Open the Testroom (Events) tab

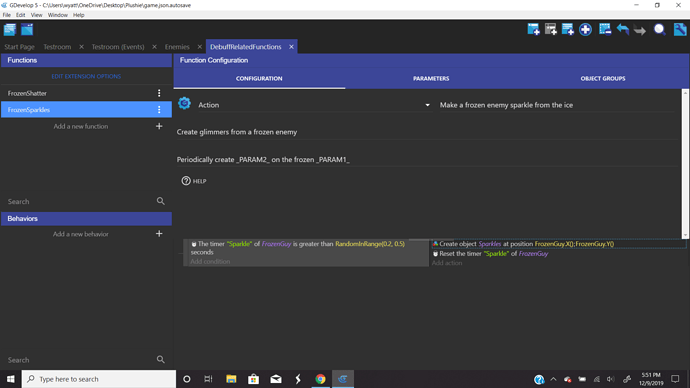(118, 47)
